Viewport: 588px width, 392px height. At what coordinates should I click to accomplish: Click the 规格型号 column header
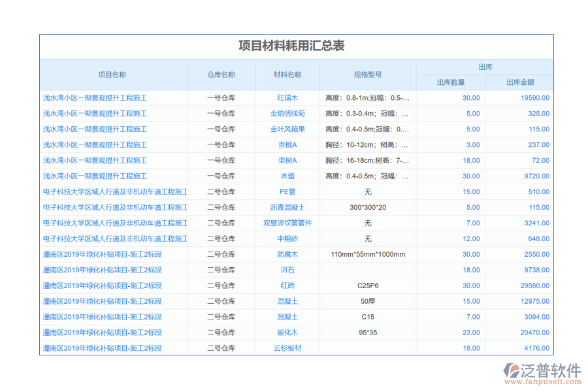368,75
